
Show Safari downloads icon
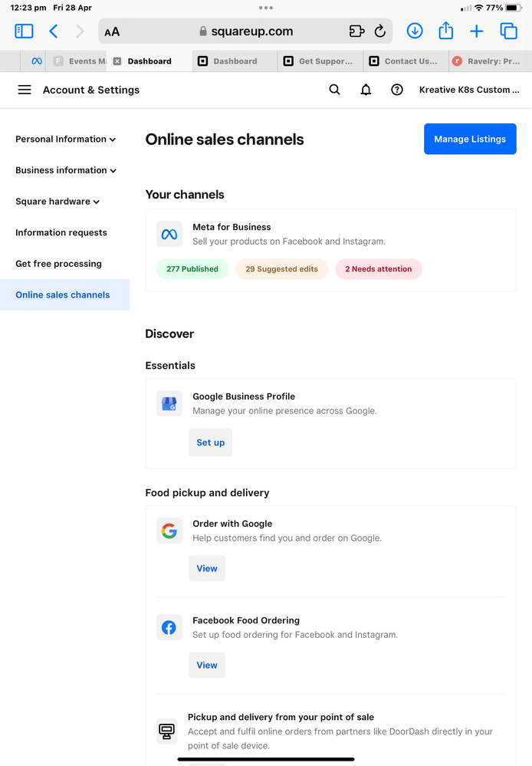pos(415,31)
